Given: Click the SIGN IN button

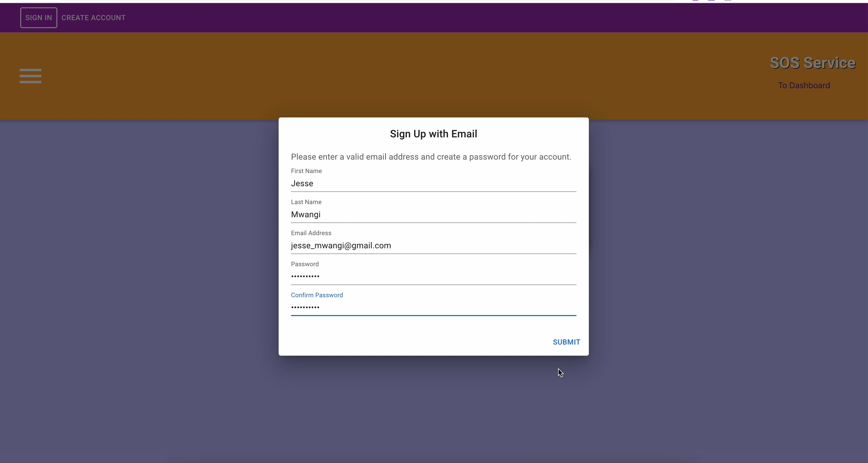Looking at the screenshot, I should click(39, 18).
